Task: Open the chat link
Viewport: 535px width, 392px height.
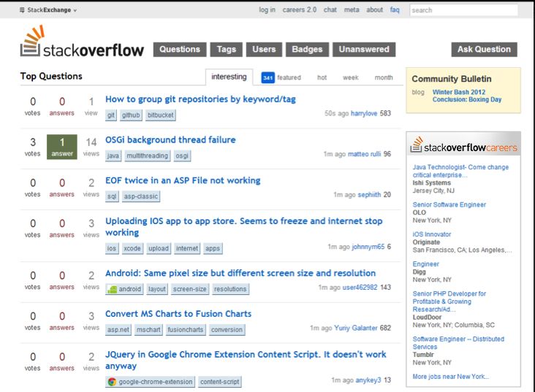Action: tap(330, 10)
